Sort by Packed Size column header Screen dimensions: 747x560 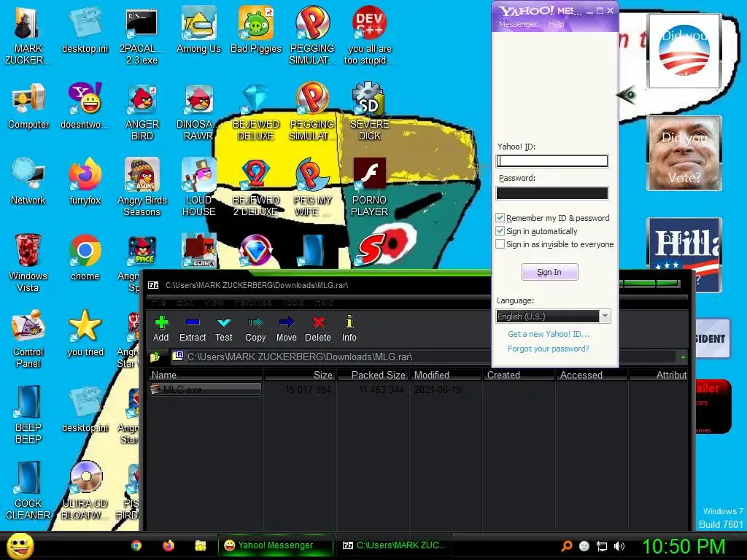point(373,375)
